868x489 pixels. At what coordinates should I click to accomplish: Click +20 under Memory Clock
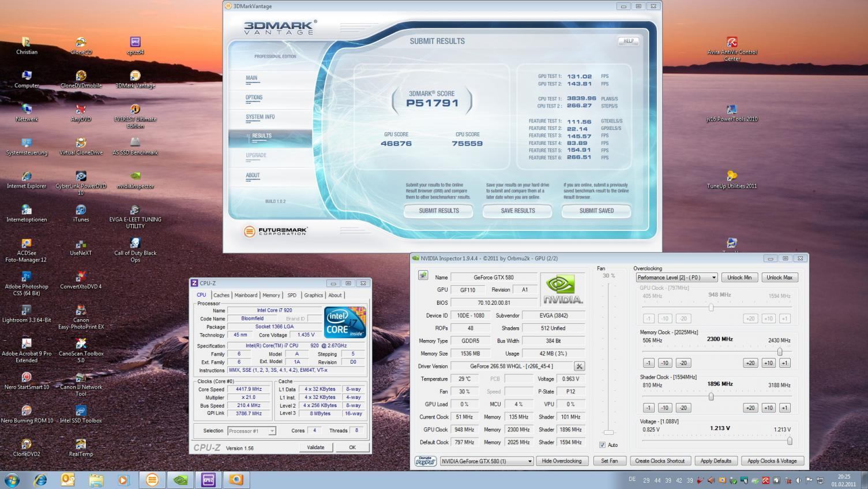pos(750,363)
